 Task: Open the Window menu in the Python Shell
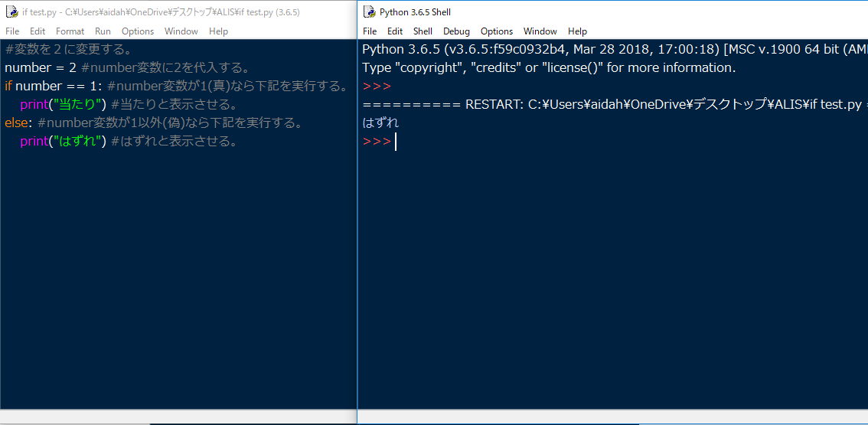[540, 31]
